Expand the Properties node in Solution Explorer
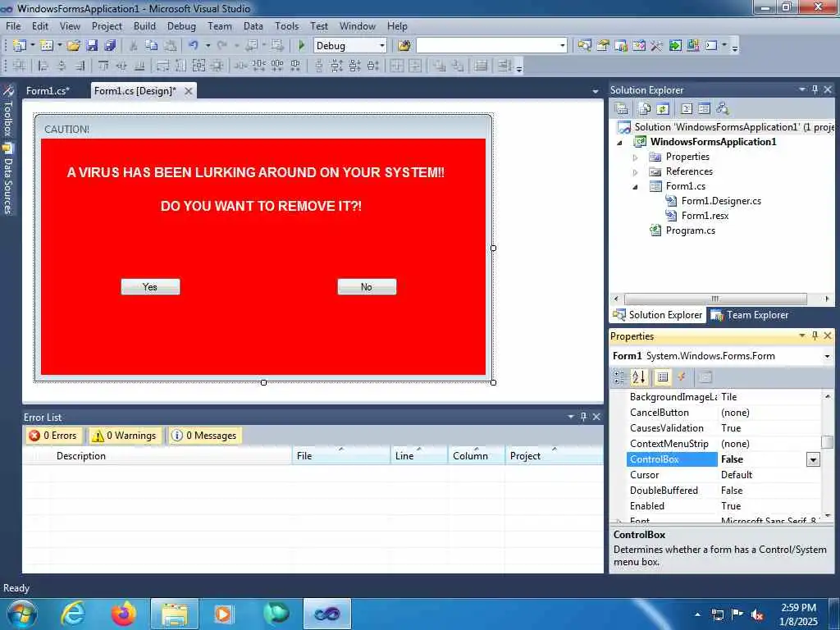The width and height of the screenshot is (840, 630). [x=636, y=157]
